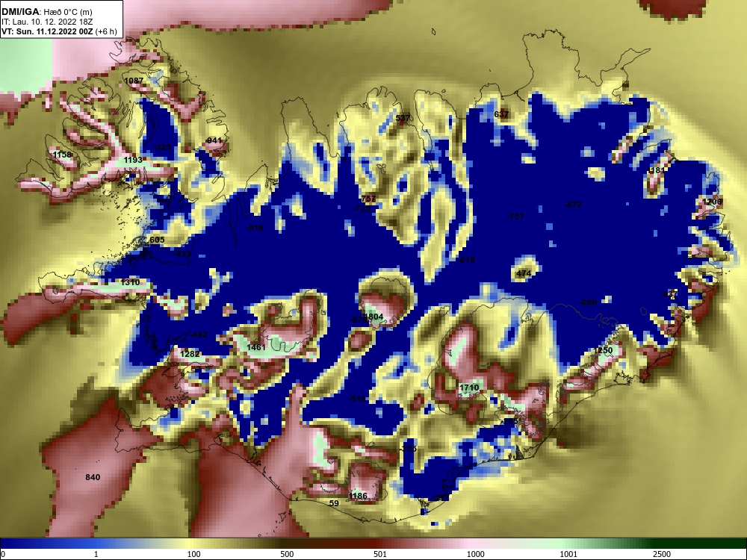This screenshot has width=747, height=560.
Task: Click the 1804 height label
Action: 373,317
